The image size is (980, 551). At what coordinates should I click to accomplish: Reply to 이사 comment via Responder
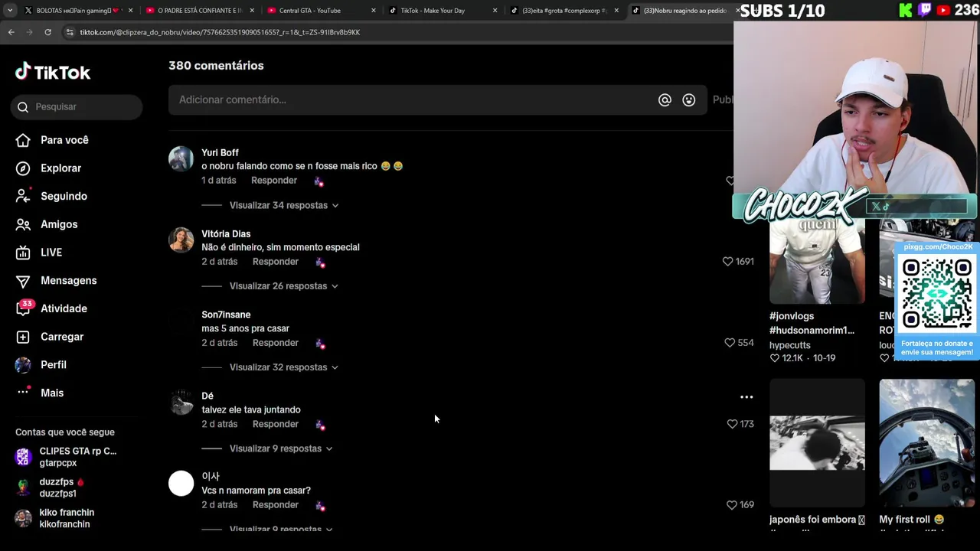(x=276, y=505)
